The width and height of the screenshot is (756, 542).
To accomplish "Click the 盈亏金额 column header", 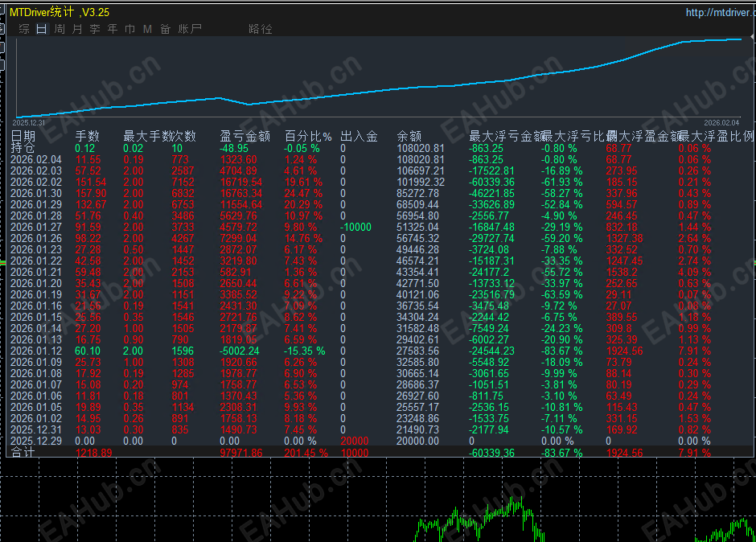I will click(245, 137).
